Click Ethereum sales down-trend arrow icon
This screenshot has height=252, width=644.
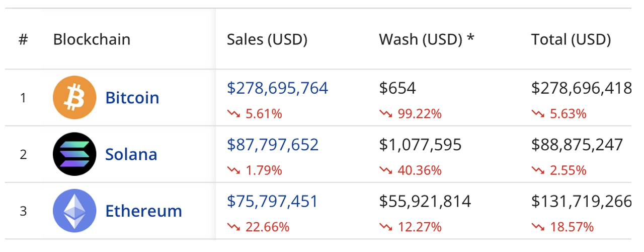233,227
